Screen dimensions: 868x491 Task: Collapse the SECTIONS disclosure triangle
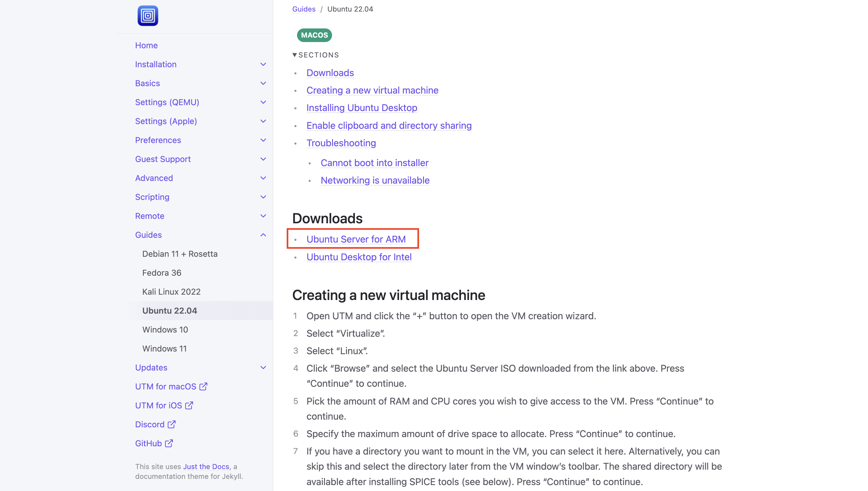point(295,54)
